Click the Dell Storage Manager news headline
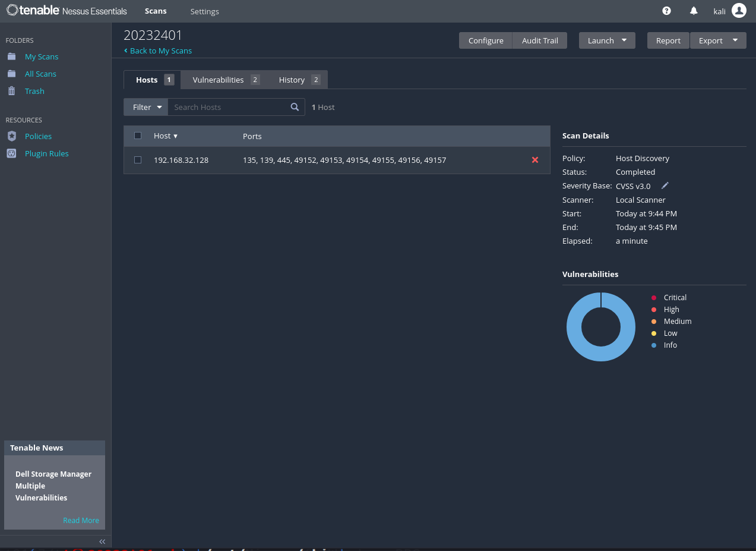 pos(53,486)
